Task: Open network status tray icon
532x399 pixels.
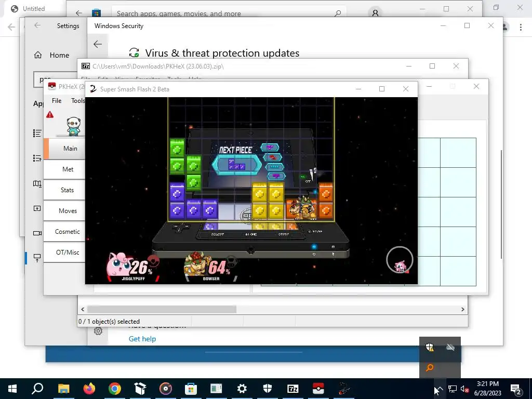Action: [x=453, y=389]
